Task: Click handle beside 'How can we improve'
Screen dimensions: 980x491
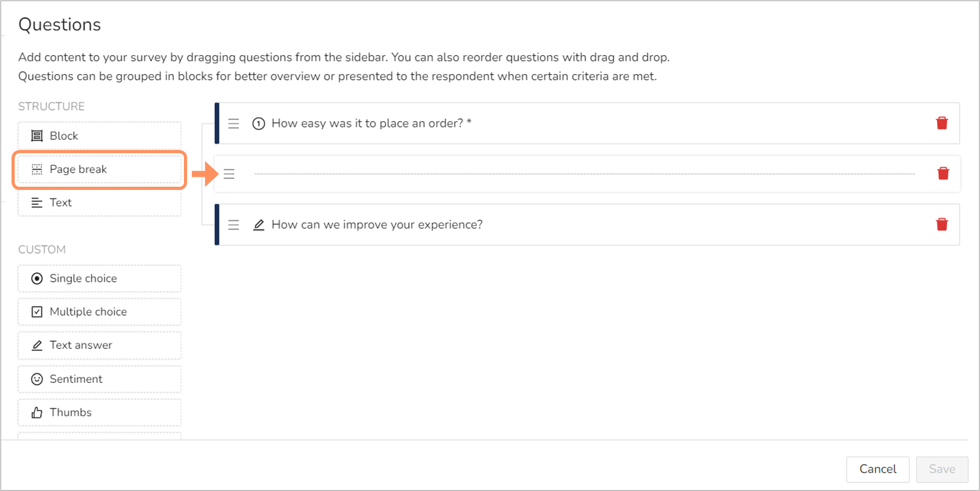Action: [x=234, y=225]
